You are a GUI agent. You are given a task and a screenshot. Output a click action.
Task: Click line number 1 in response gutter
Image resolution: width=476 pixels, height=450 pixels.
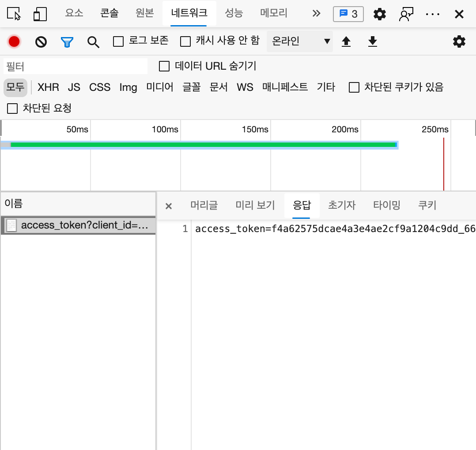pos(185,229)
